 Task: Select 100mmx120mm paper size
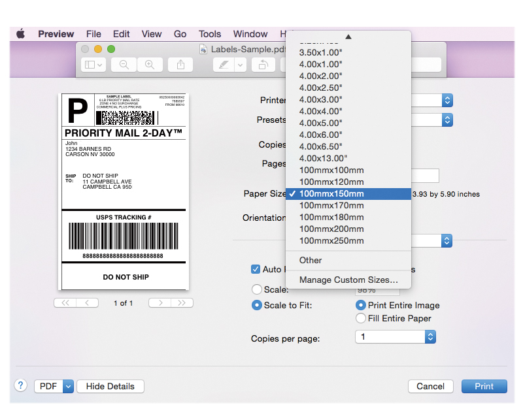click(x=348, y=182)
